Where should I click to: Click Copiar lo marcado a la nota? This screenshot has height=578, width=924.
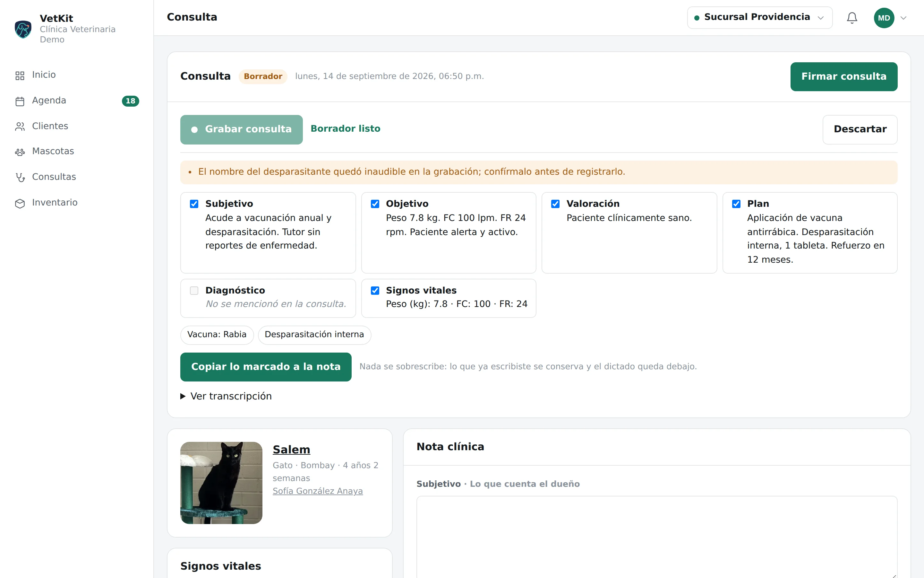(266, 367)
